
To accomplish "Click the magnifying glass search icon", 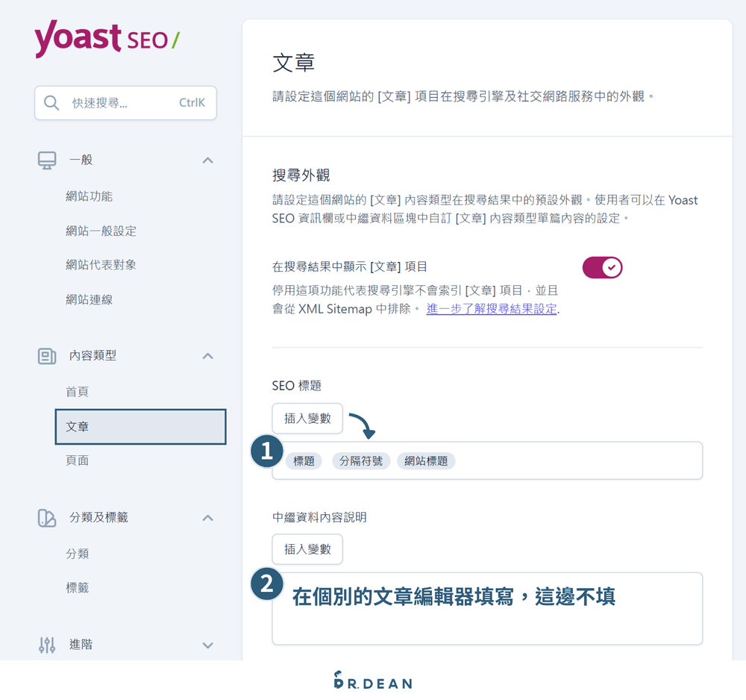I will 49,102.
